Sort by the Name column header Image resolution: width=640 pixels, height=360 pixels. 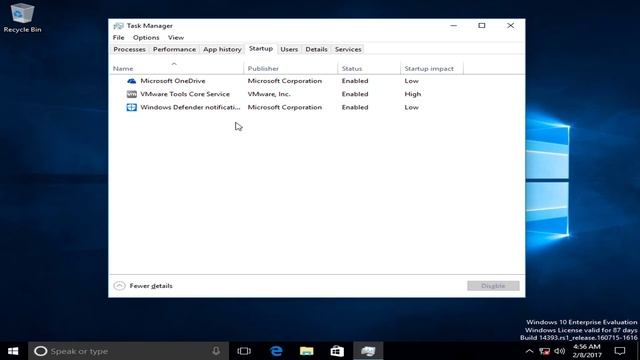(177, 68)
